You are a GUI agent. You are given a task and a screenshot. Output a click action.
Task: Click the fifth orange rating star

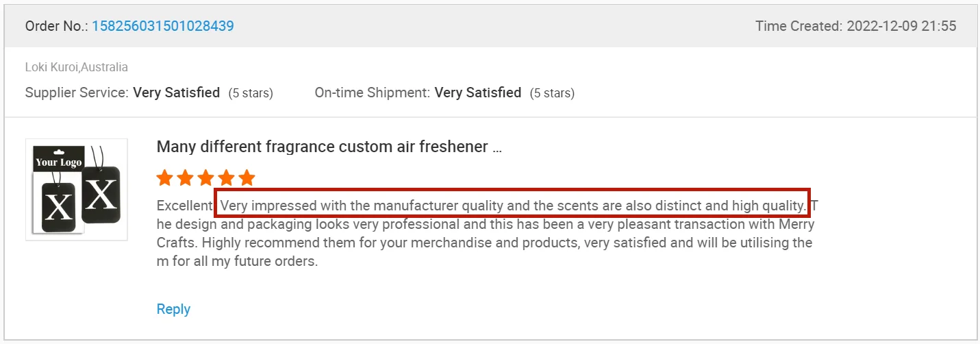247,179
